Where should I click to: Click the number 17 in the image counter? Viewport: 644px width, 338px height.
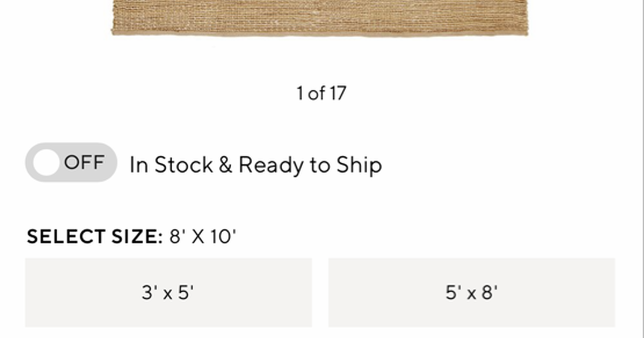pos(338,93)
